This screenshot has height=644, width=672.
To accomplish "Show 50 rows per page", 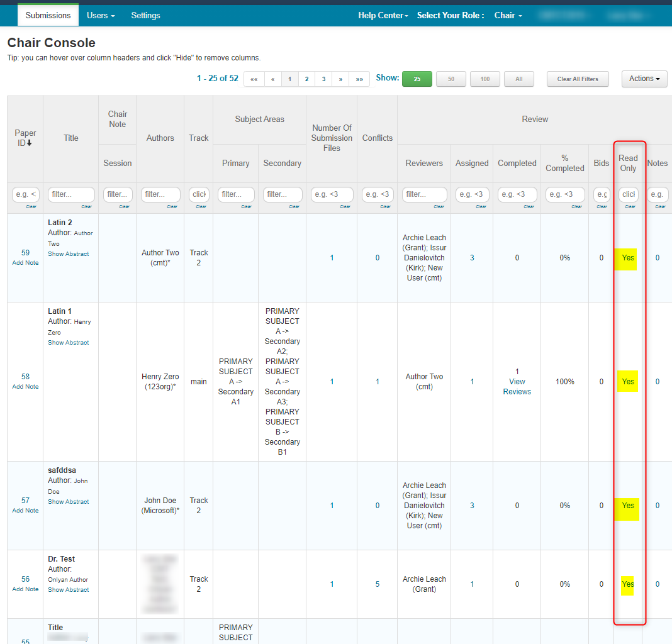I will click(451, 79).
